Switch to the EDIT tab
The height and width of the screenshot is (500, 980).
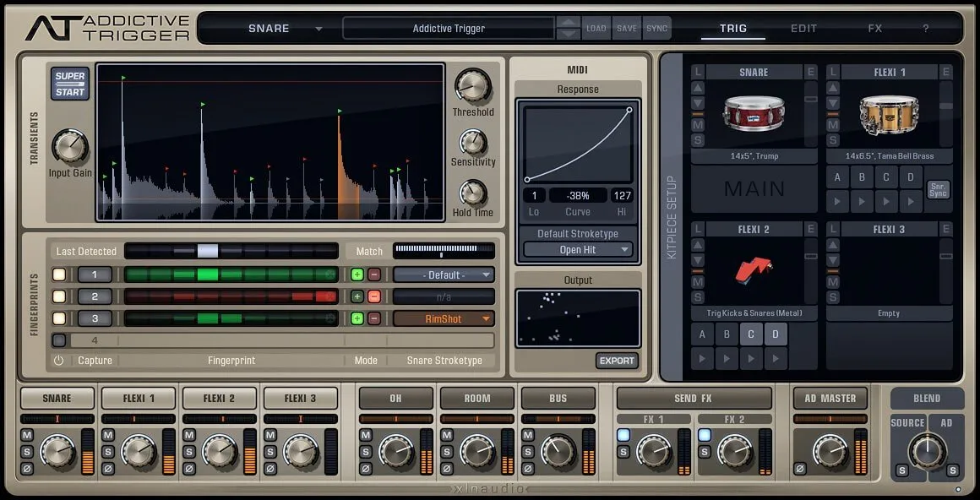tap(803, 28)
